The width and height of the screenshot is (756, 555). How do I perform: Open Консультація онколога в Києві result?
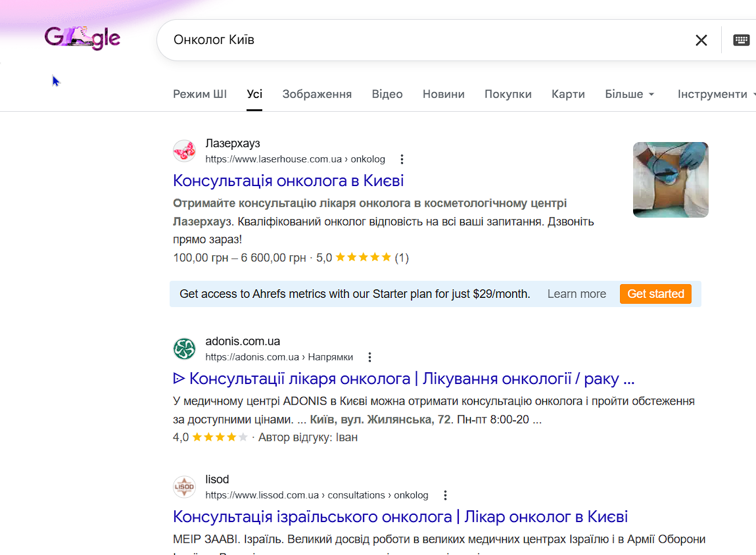[288, 180]
